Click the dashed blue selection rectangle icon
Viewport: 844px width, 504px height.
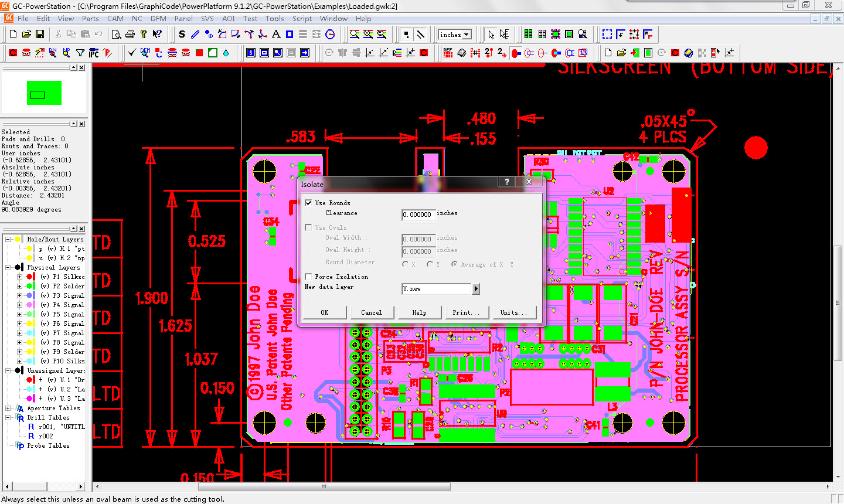point(607,35)
